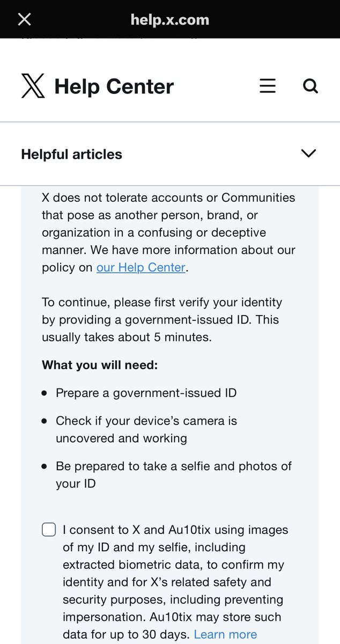Open search with the magnifier icon
This screenshot has width=340, height=644.
point(311,86)
